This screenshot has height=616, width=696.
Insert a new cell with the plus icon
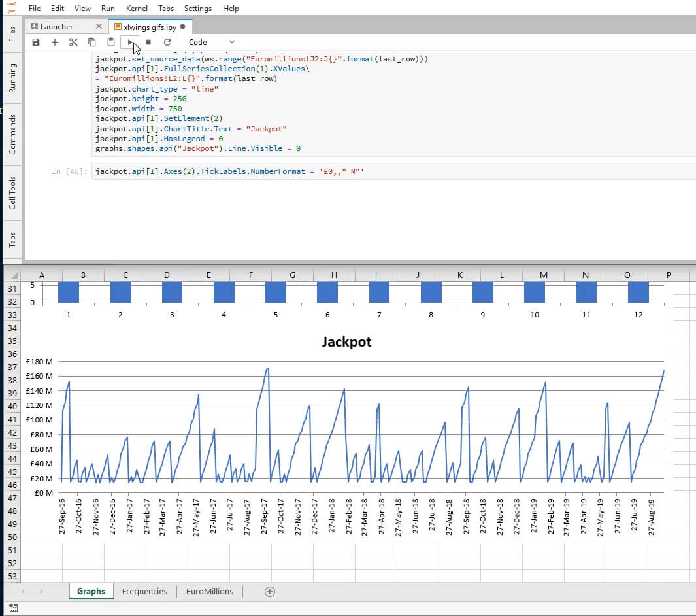coord(55,43)
